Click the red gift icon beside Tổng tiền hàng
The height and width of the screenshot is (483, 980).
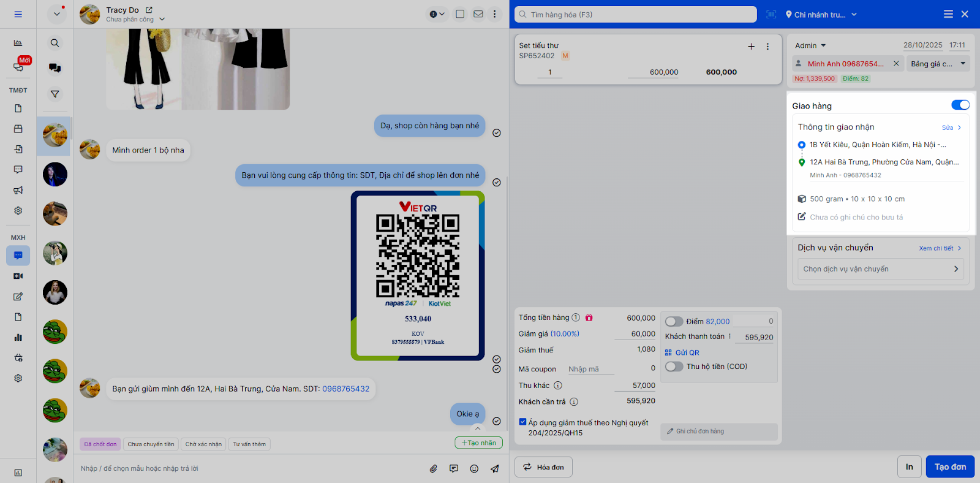[x=589, y=318]
